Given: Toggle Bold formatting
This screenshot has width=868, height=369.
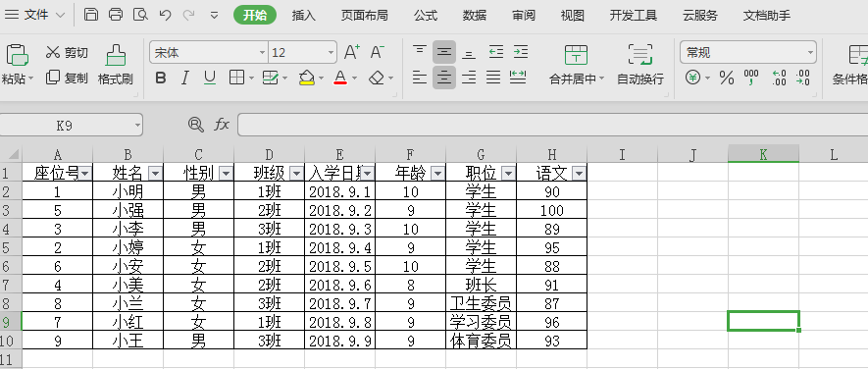Looking at the screenshot, I should pyautogui.click(x=161, y=79).
